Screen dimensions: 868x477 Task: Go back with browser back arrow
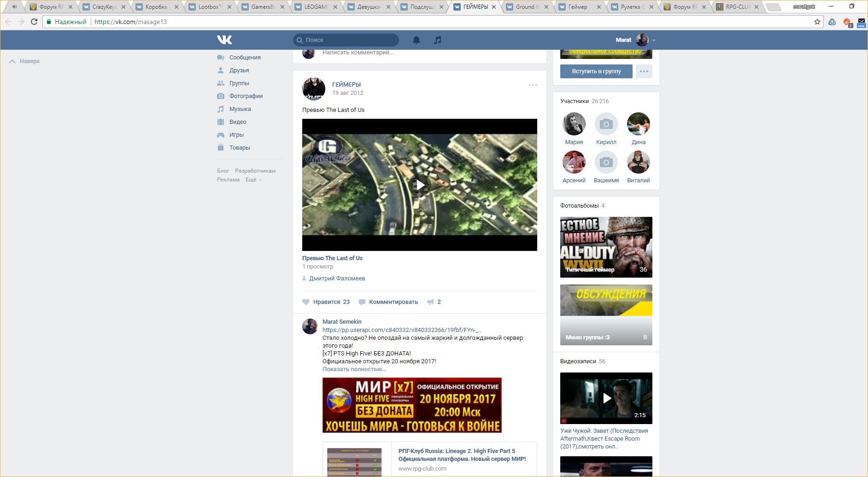(x=8, y=22)
